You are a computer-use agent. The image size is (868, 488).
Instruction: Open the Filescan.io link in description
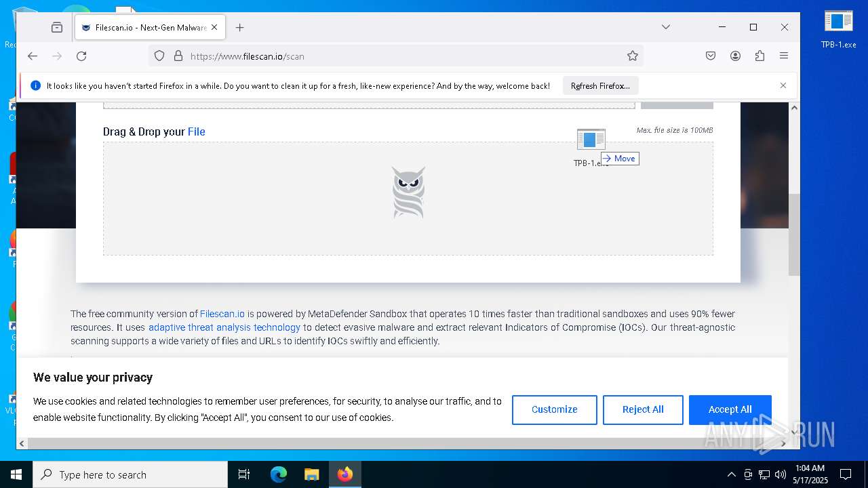click(222, 314)
